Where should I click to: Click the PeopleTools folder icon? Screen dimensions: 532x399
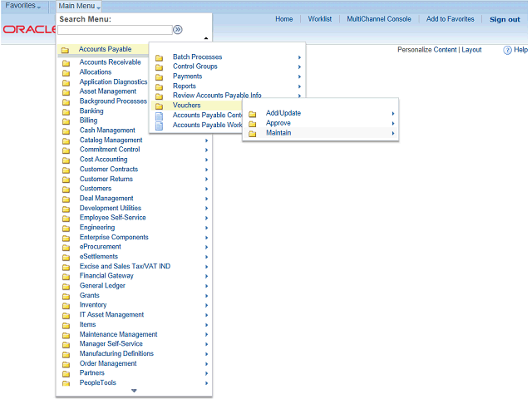click(66, 384)
